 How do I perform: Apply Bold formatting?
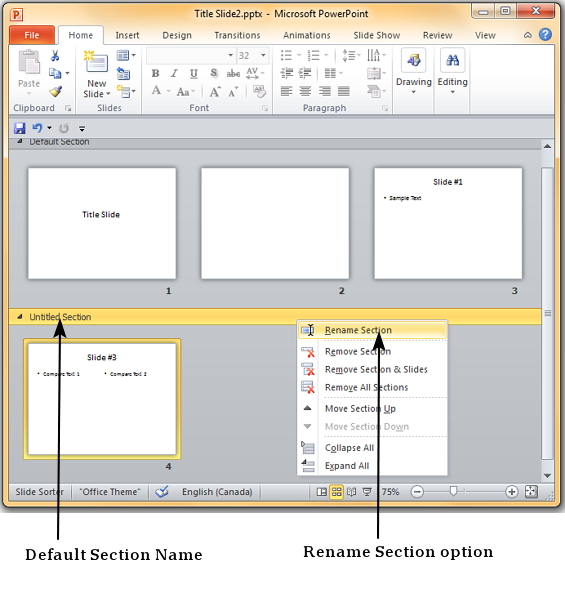coord(155,73)
